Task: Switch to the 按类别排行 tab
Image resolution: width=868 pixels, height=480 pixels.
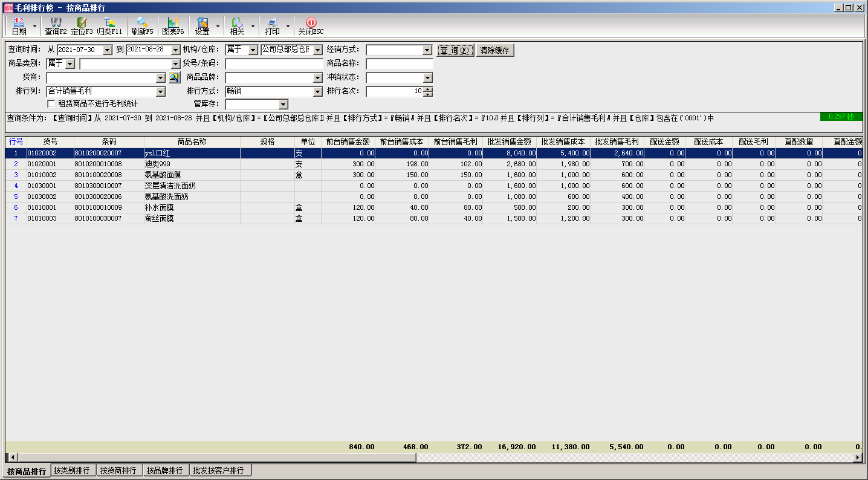Action: [x=72, y=470]
